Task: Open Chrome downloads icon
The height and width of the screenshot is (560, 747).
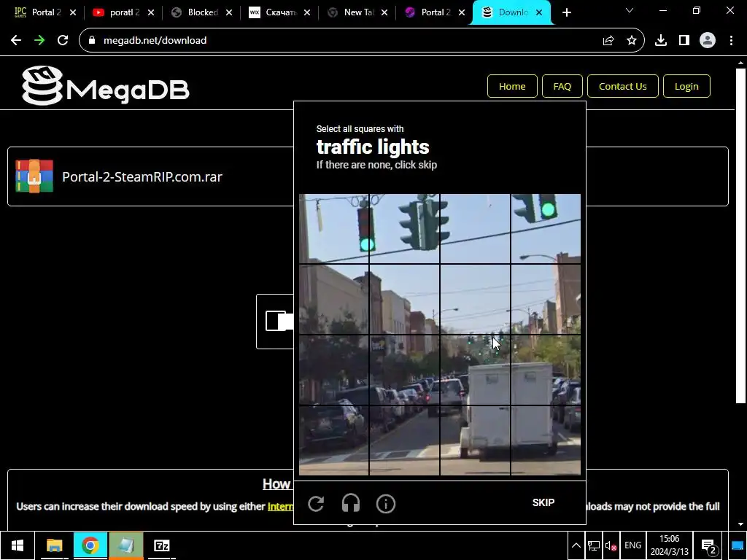Action: tap(661, 41)
